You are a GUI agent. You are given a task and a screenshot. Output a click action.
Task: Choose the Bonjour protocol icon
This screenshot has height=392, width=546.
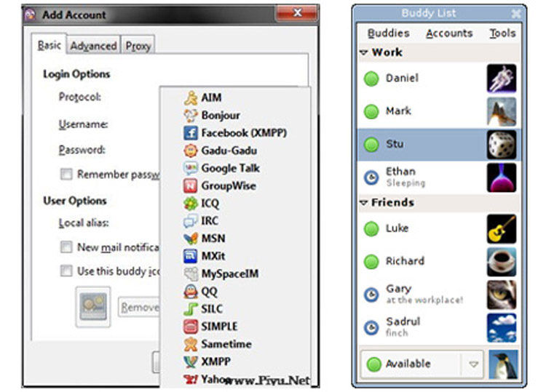(x=191, y=115)
